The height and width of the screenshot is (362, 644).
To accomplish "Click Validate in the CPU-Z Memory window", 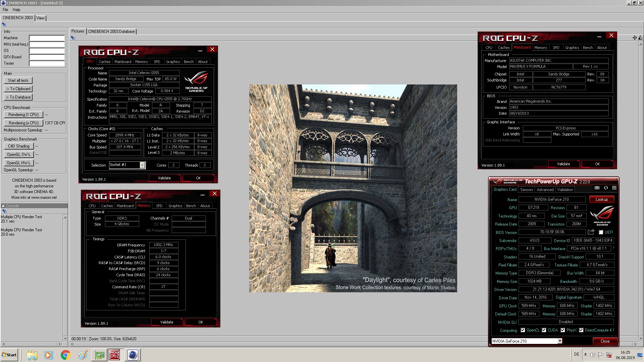I will click(167, 322).
